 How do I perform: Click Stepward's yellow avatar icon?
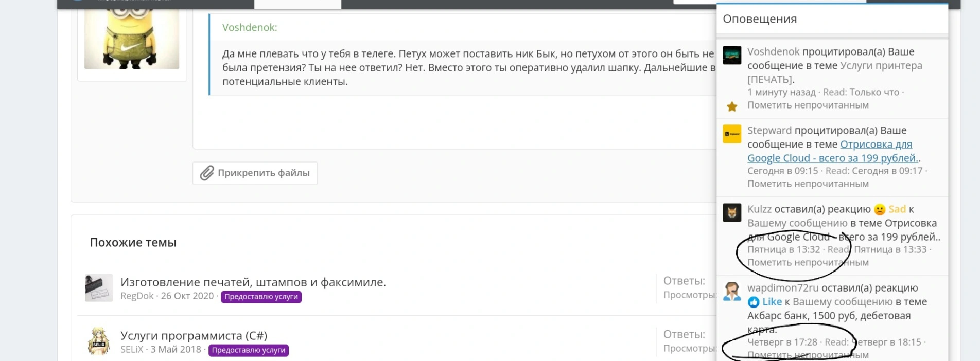(732, 134)
